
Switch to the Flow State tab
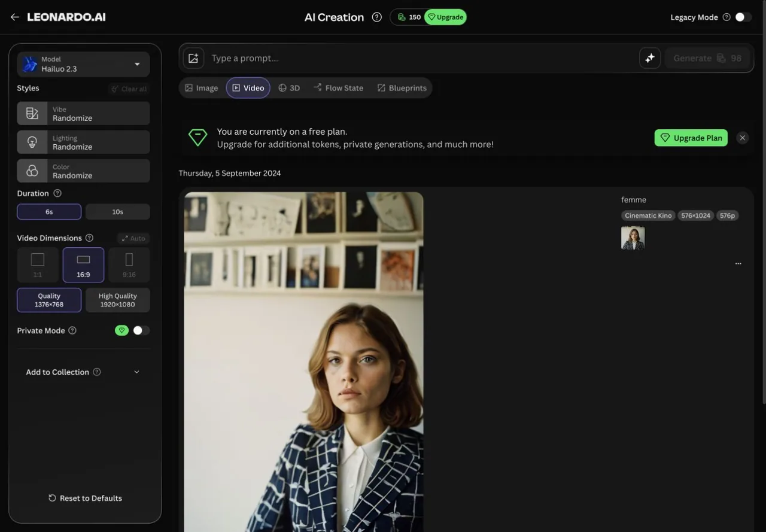[x=338, y=88]
